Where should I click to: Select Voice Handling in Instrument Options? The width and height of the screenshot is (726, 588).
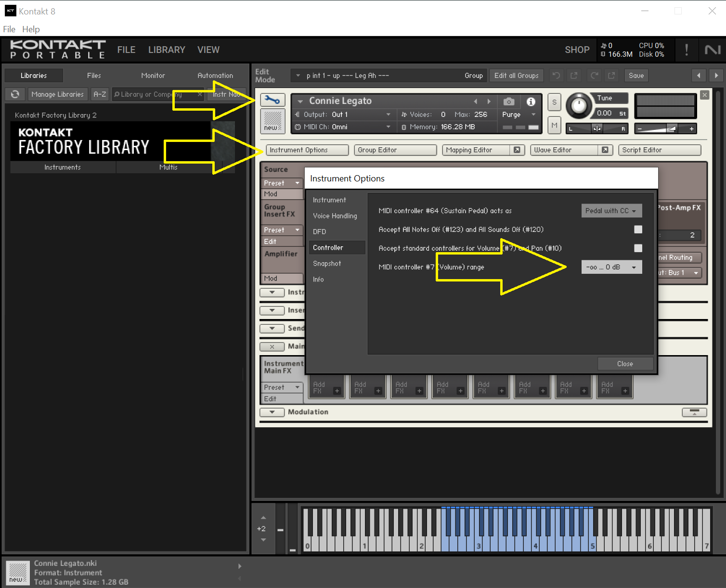(335, 216)
